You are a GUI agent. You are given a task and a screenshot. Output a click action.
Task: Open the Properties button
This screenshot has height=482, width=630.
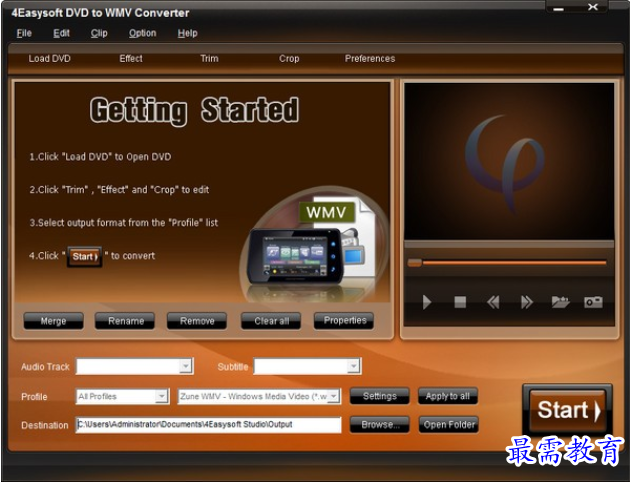344,321
